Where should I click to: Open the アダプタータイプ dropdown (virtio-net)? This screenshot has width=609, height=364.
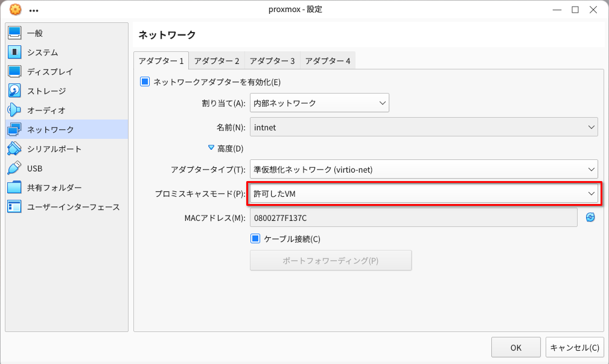click(x=424, y=170)
